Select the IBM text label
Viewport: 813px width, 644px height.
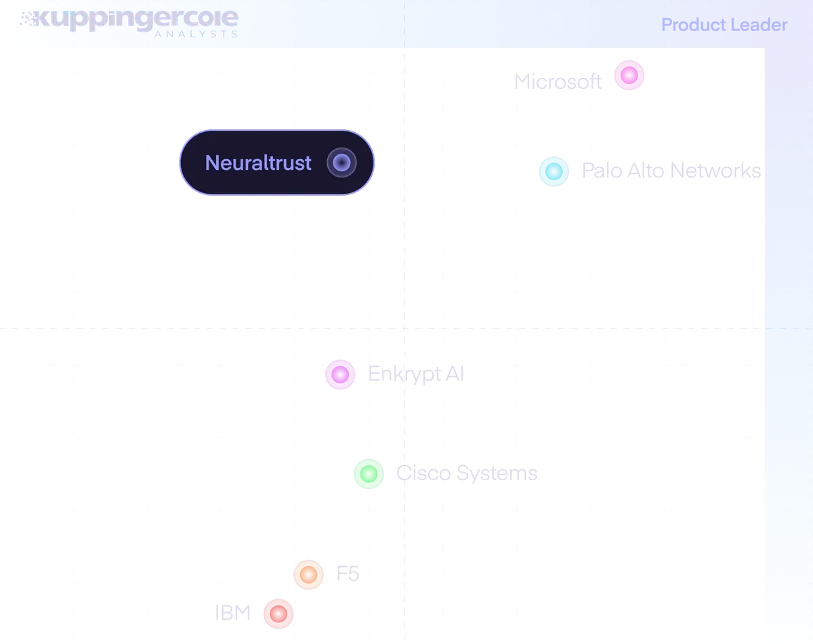[232, 614]
